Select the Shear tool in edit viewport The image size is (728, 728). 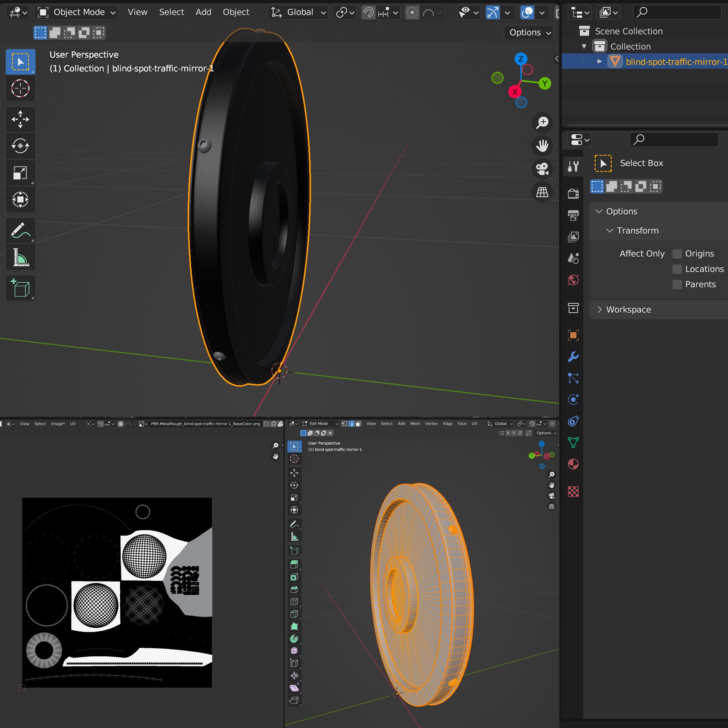pyautogui.click(x=294, y=688)
